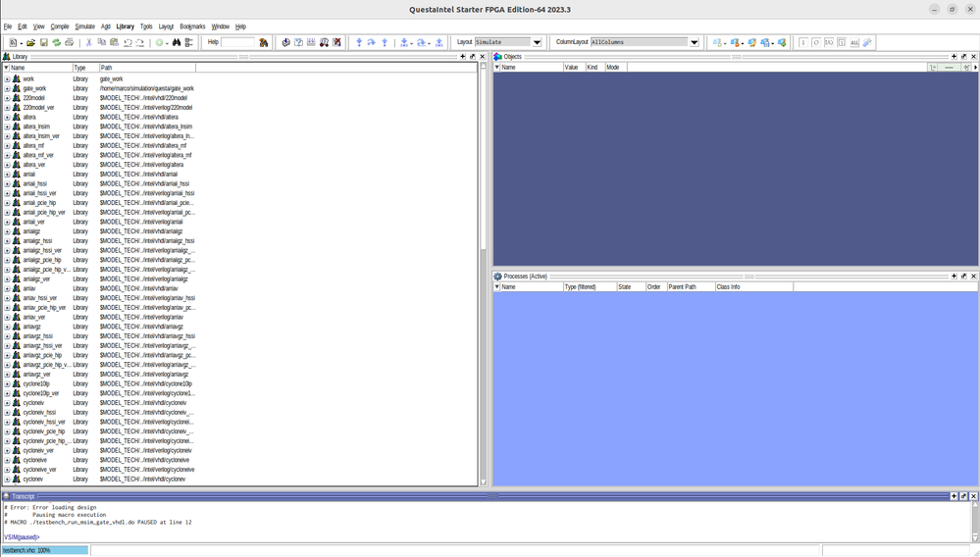Click Objects Value column header
Screen dimensions: 980x557
(574, 67)
